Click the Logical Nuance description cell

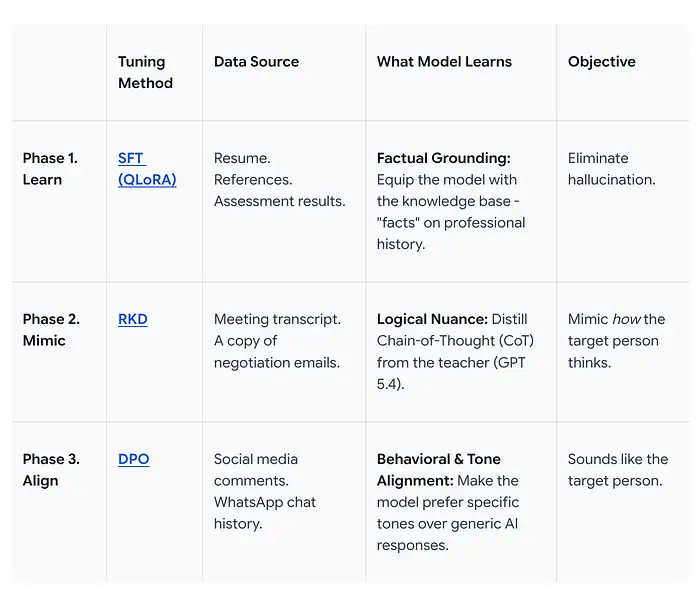(449, 351)
